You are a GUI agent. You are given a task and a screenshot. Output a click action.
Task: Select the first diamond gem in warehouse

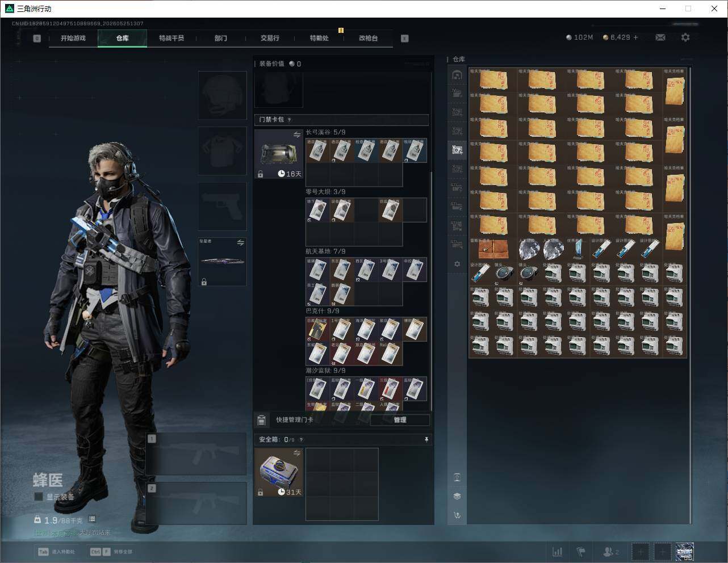529,250
